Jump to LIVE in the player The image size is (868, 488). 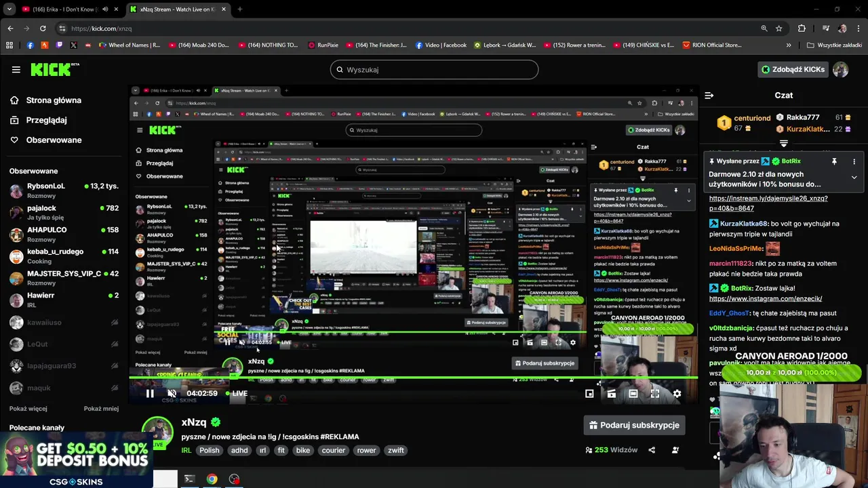(237, 393)
